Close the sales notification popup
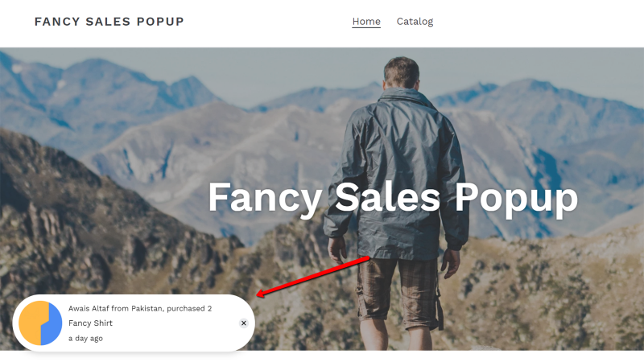 (244, 323)
